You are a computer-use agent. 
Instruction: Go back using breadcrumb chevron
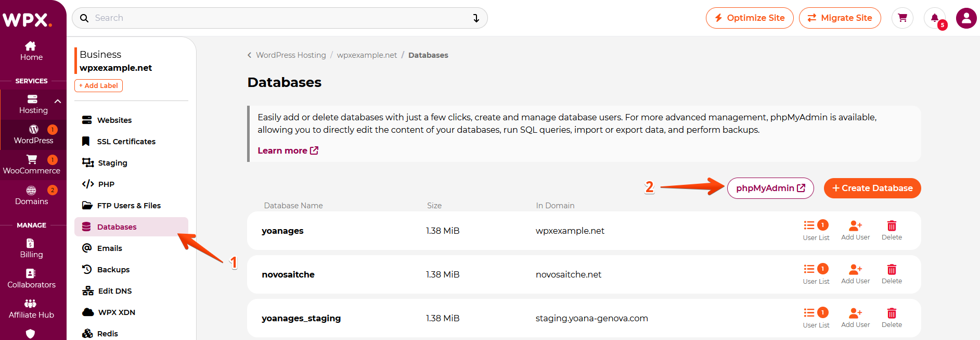(250, 55)
